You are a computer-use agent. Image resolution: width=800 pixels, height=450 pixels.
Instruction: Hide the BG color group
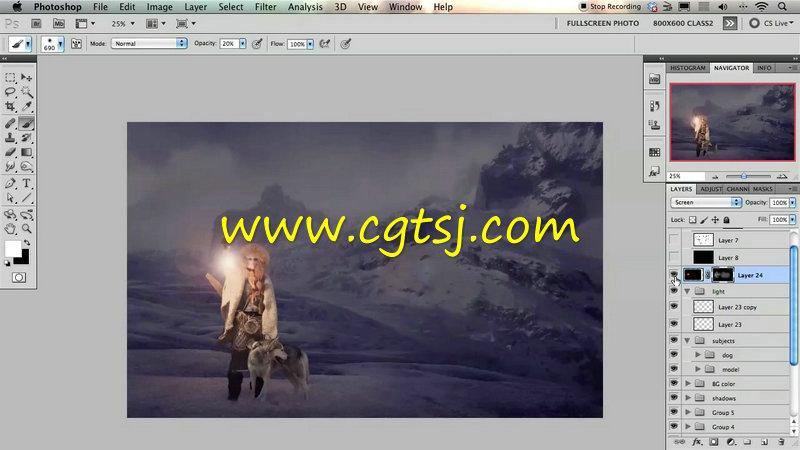tap(674, 383)
